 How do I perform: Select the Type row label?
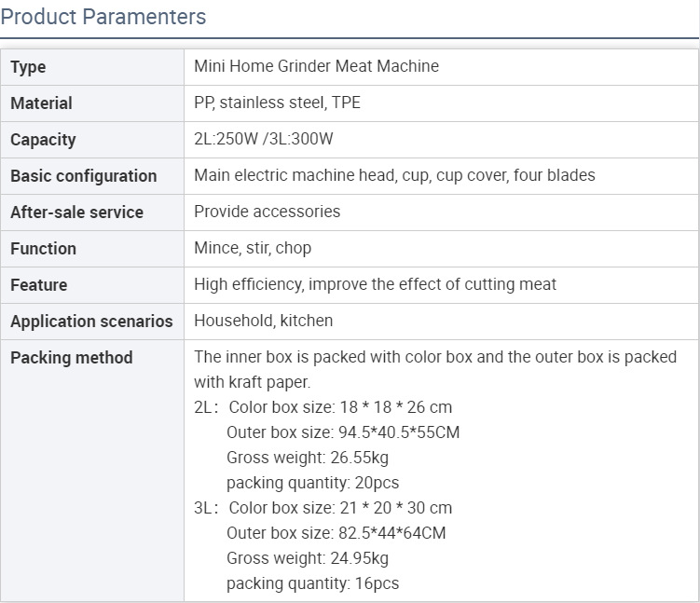click(28, 67)
